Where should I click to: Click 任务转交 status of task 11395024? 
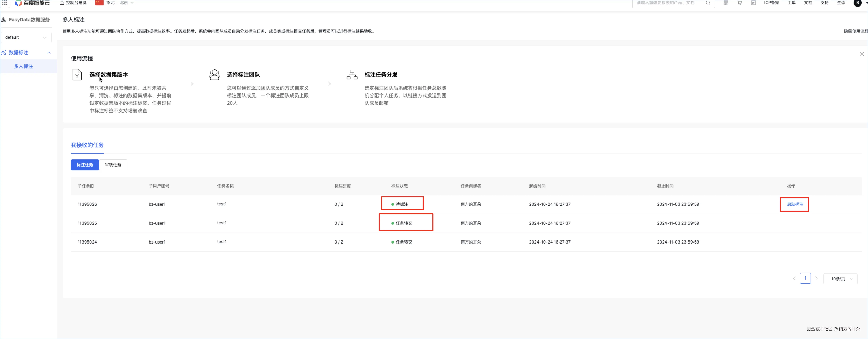(x=402, y=242)
